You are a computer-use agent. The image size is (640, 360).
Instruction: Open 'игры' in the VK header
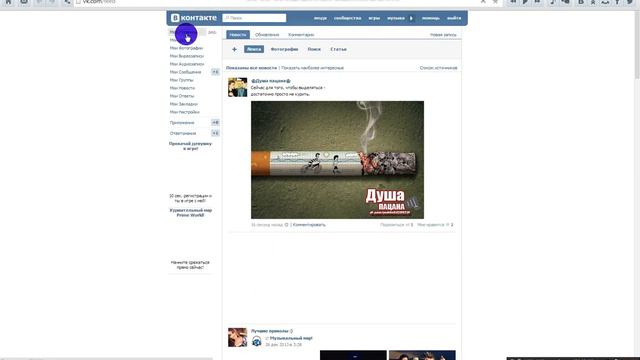pyautogui.click(x=374, y=18)
